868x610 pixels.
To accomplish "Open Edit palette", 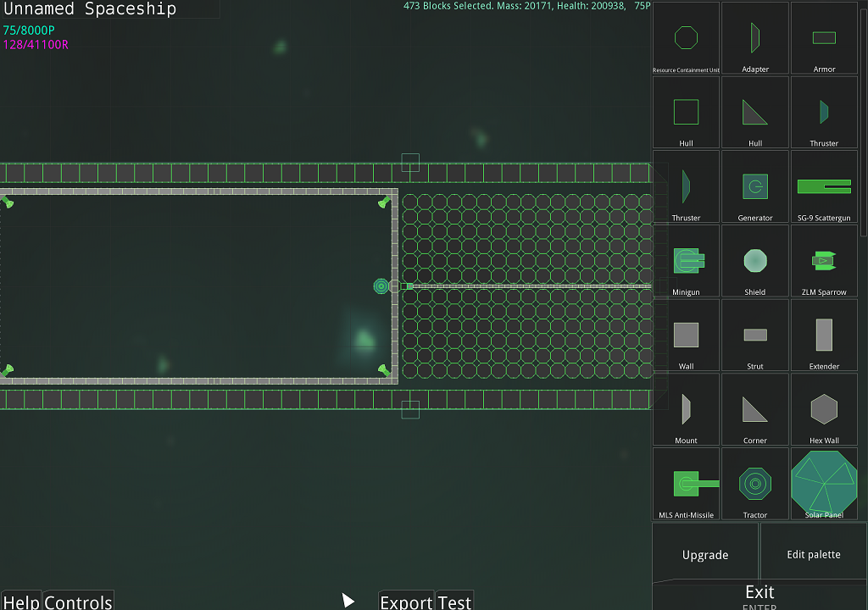I will point(814,554).
